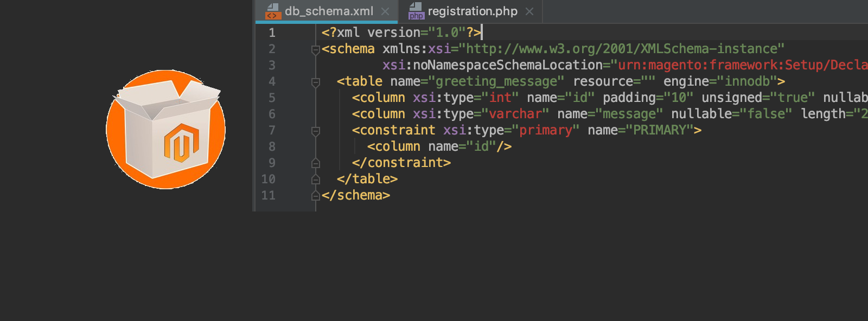Click the "message" column name value
The width and height of the screenshot is (868, 321).
[629, 114]
